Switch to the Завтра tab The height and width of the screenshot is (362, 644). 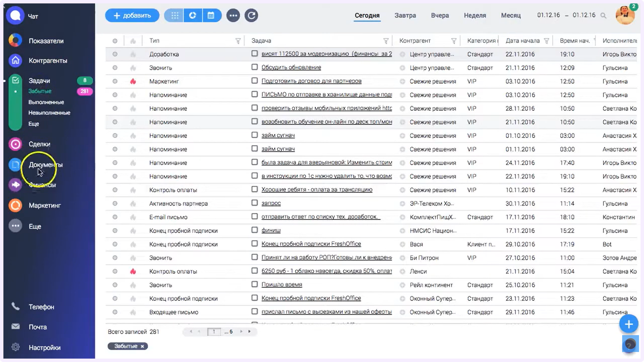405,15
